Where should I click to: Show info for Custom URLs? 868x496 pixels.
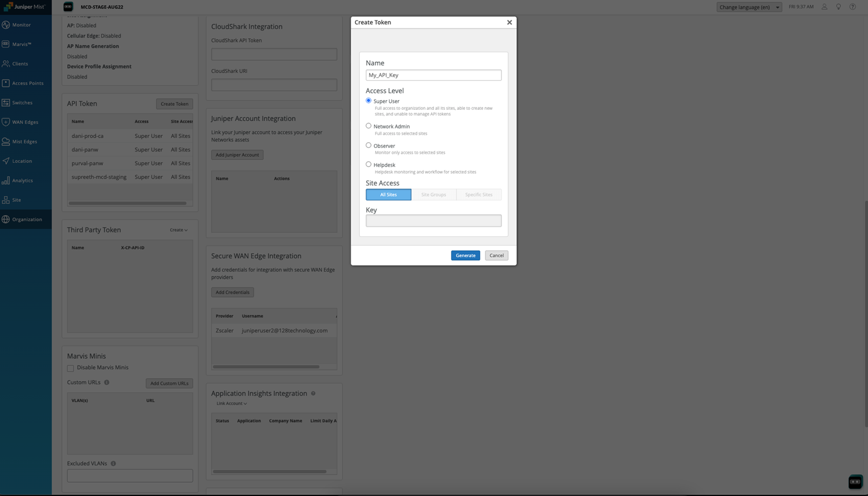tap(106, 382)
